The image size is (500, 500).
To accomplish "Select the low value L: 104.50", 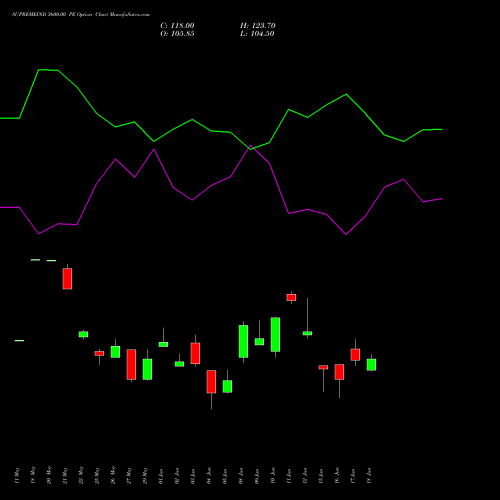I will pos(257,34).
